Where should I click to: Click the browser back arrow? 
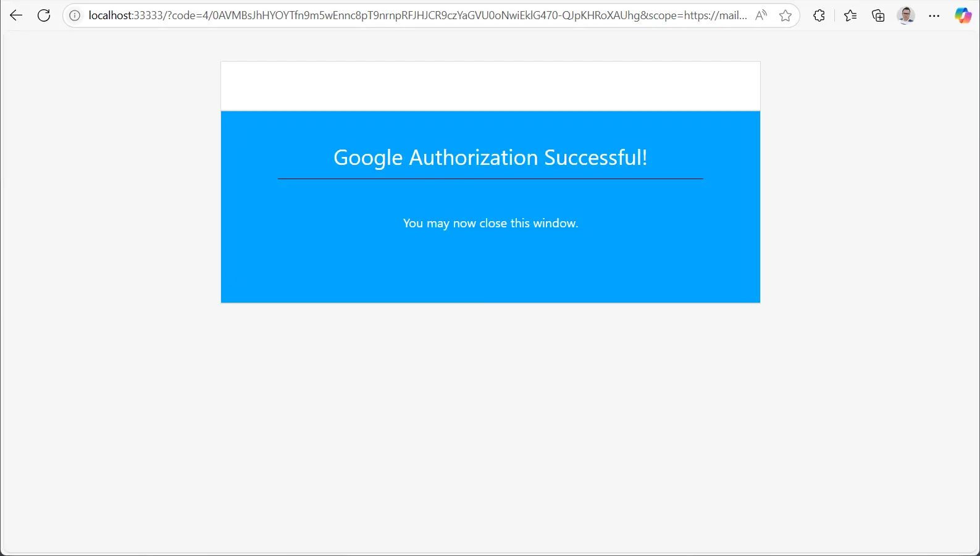pyautogui.click(x=16, y=15)
